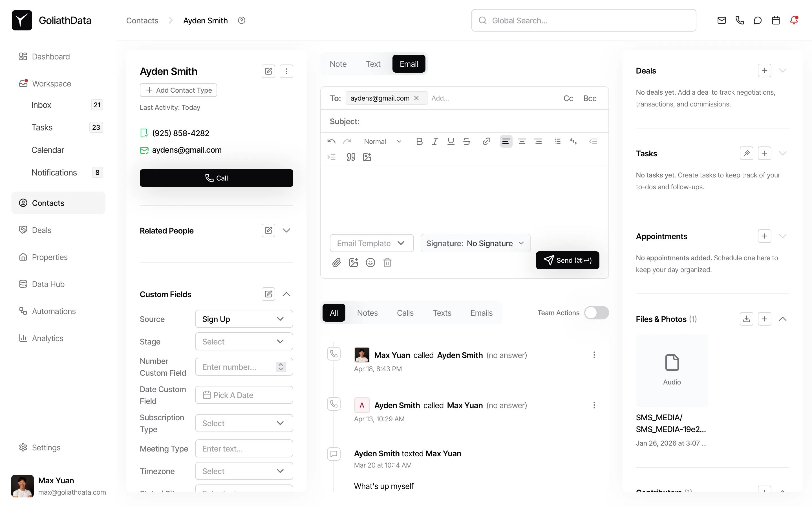Filter activity feed by Texts
Screen dimensions: 812x507
tap(442, 313)
